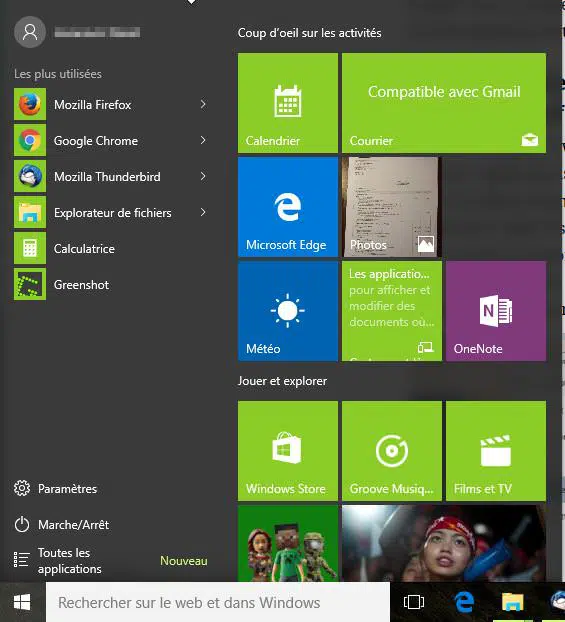Click the Windows Start button
565x622 pixels.
point(22,602)
